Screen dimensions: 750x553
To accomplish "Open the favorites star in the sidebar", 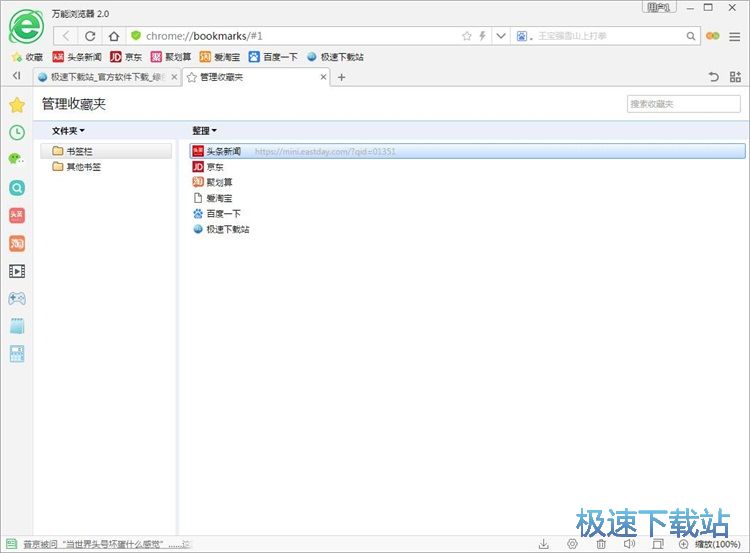I will tap(16, 105).
